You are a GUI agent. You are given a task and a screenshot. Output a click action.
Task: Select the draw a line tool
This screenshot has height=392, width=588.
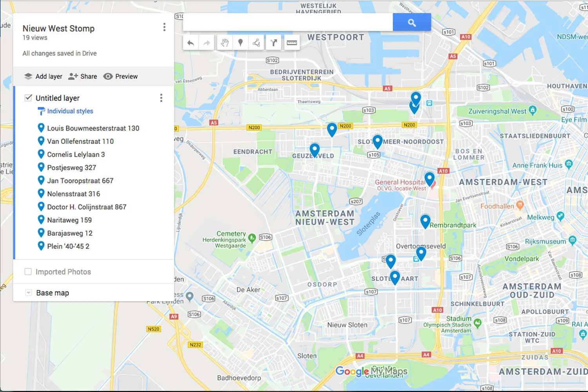[x=256, y=43]
